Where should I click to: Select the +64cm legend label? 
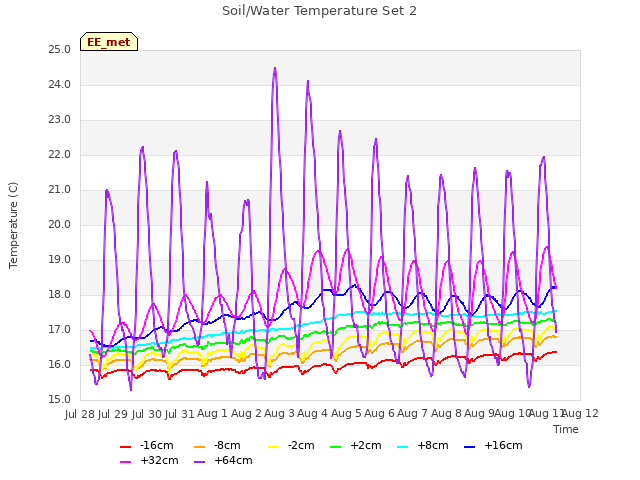point(233,460)
